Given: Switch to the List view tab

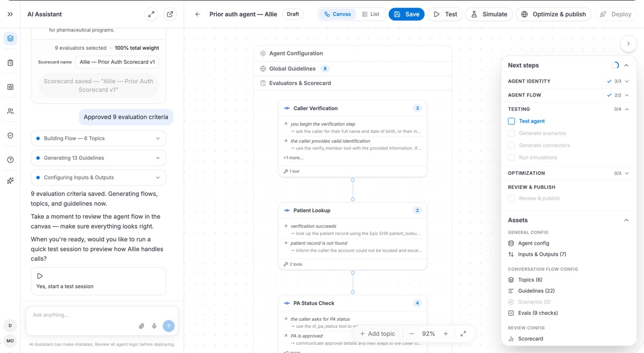Looking at the screenshot, I should point(371,14).
